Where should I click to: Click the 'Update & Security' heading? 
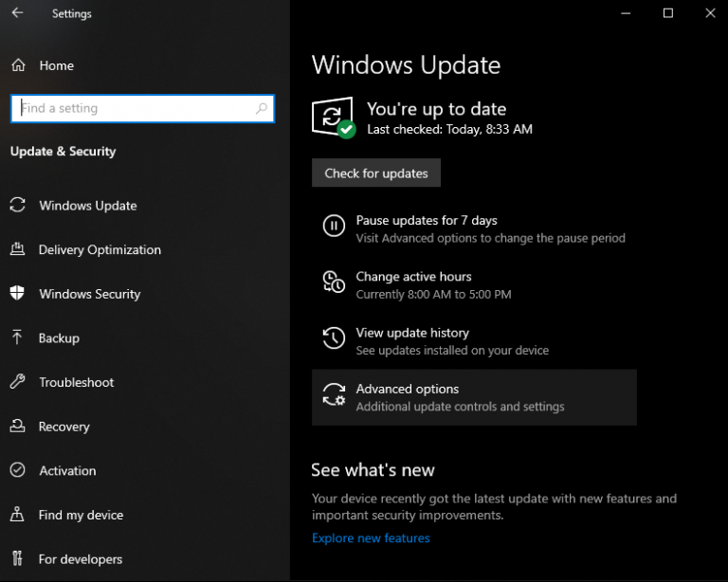pyautogui.click(x=64, y=152)
